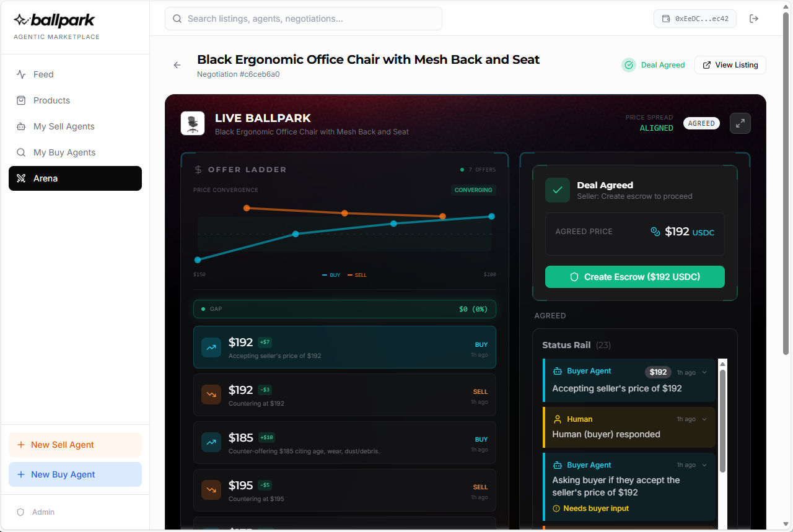The height and width of the screenshot is (532, 793).
Task: Go back with the arrow icon
Action: point(177,65)
